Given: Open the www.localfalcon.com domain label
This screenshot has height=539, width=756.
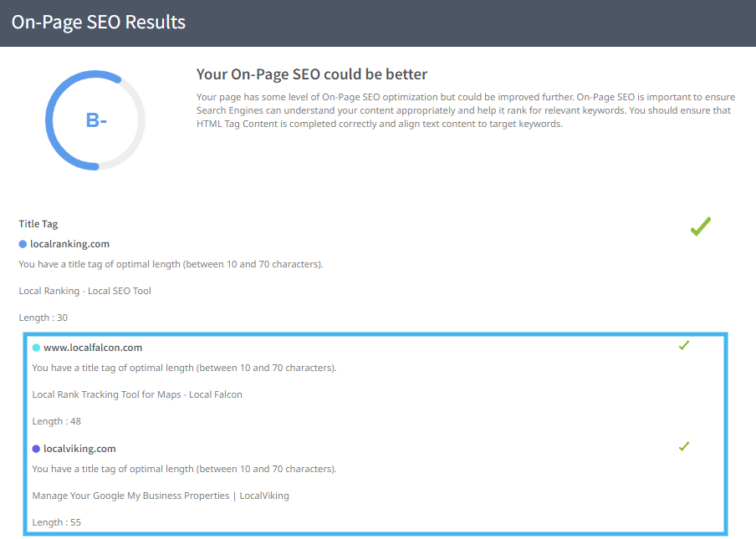Looking at the screenshot, I should pos(93,348).
